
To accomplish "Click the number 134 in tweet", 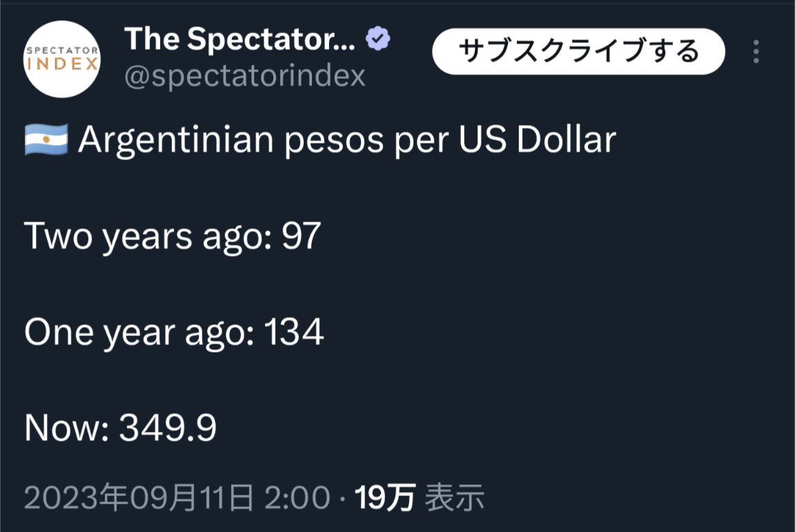I will point(295,333).
